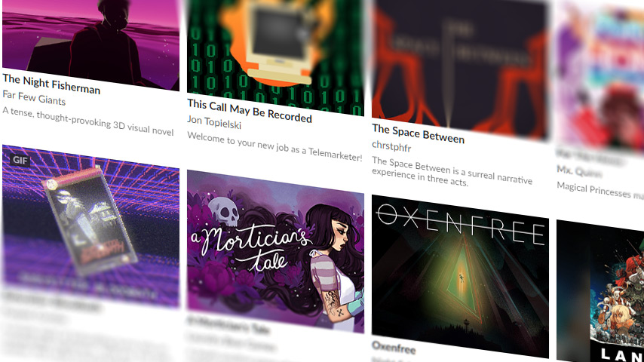Open blurred title under A Mortician's Tale cover
Screen dimensions: 644x362
228,324
